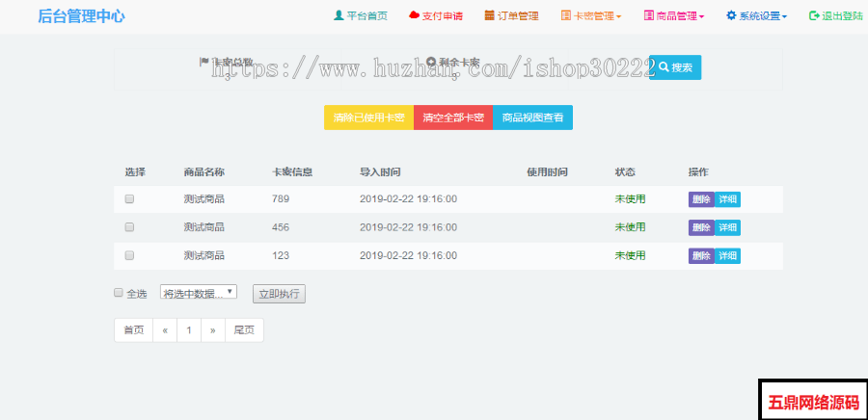Click 未使用 status in row 456

pyautogui.click(x=630, y=227)
